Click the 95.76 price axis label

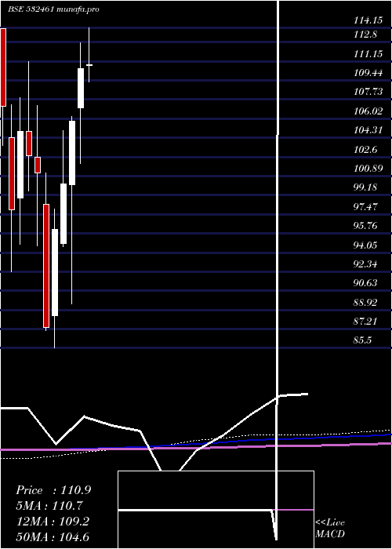point(365,226)
